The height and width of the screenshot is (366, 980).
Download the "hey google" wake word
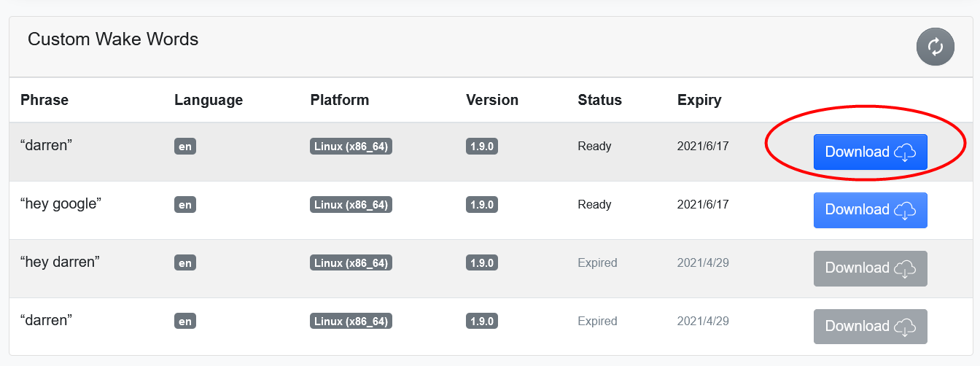[871, 210]
